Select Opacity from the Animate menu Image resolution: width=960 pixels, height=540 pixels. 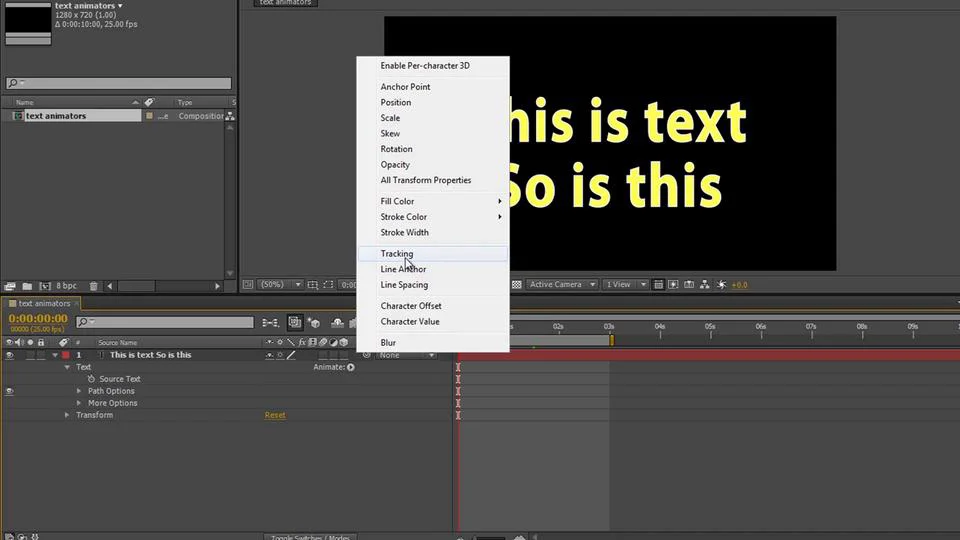coord(433,165)
